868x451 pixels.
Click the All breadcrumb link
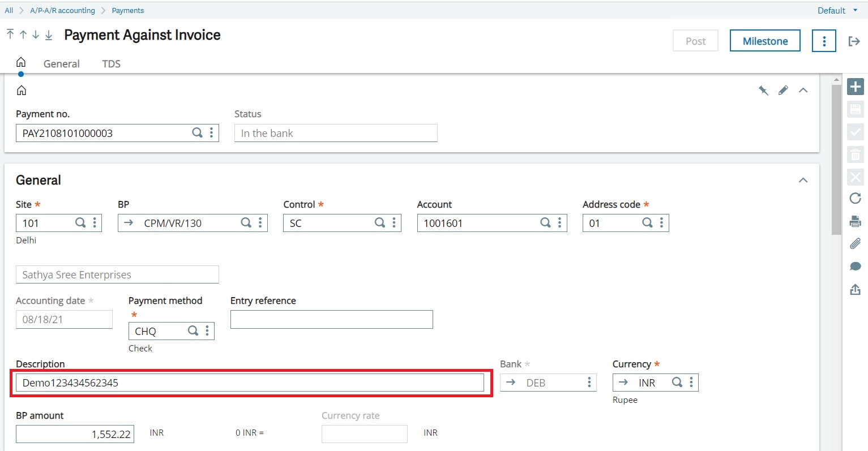(x=9, y=10)
